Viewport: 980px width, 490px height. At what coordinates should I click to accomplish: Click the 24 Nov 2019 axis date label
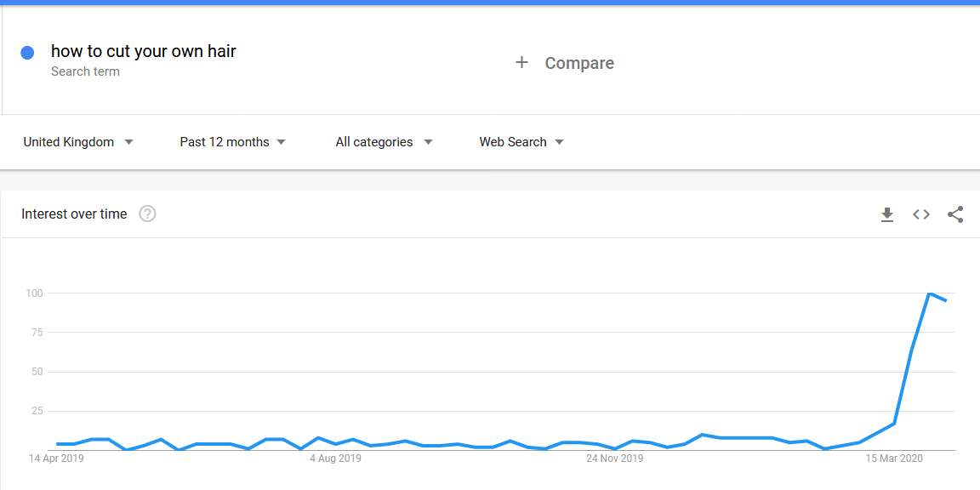615,459
